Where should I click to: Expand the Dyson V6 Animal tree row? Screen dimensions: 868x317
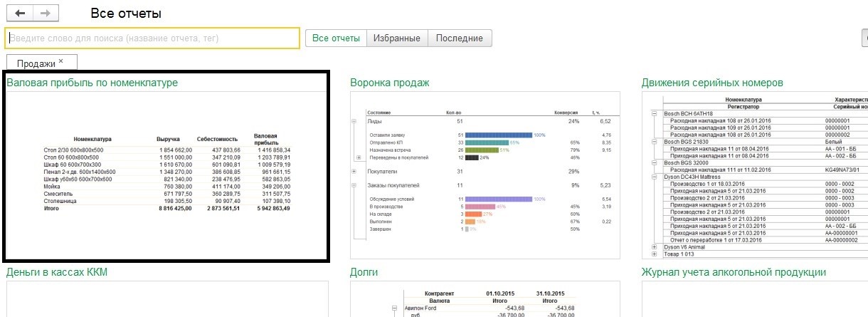click(655, 247)
